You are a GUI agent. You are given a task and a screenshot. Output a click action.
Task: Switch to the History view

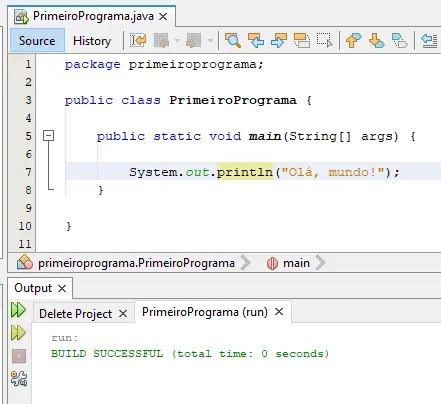pyautogui.click(x=92, y=41)
